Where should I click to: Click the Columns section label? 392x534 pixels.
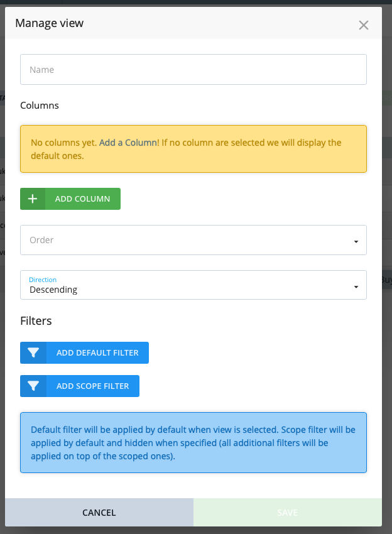pyautogui.click(x=40, y=106)
